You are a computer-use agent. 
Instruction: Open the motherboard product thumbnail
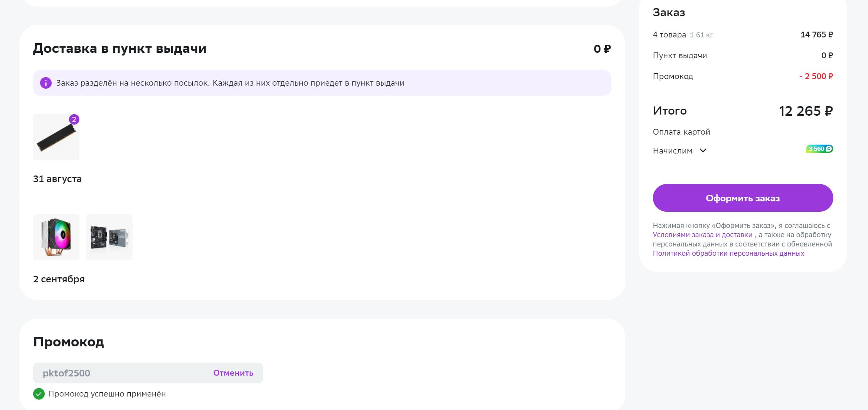click(x=109, y=237)
